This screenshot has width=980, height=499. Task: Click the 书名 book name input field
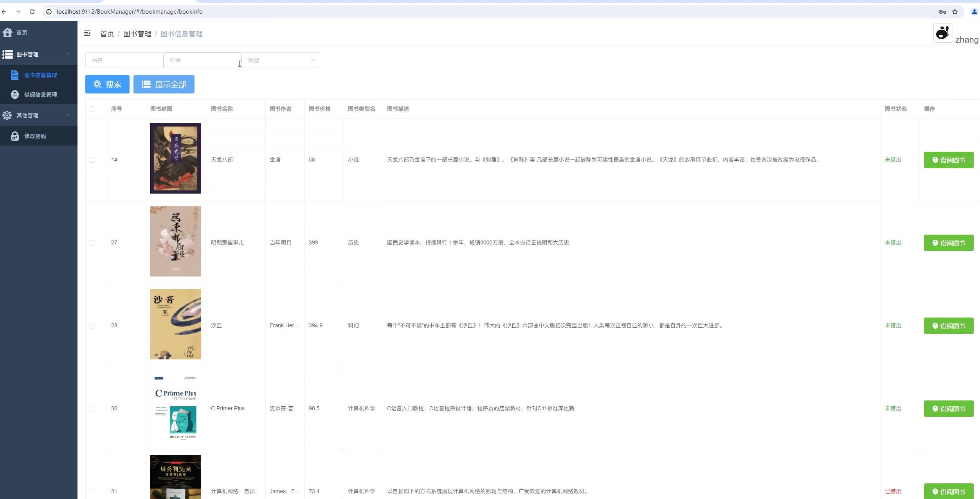(124, 60)
